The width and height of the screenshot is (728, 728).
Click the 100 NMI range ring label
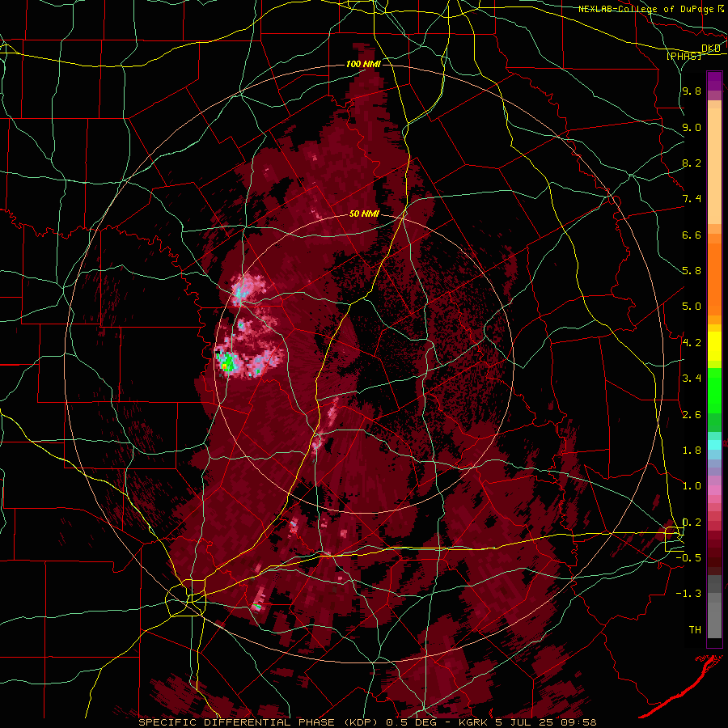click(x=363, y=64)
